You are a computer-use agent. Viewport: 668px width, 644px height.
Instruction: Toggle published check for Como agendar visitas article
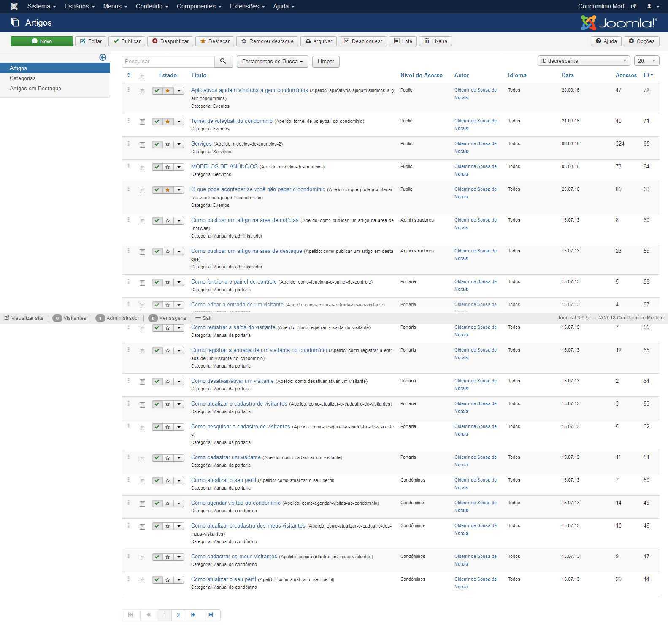[157, 503]
